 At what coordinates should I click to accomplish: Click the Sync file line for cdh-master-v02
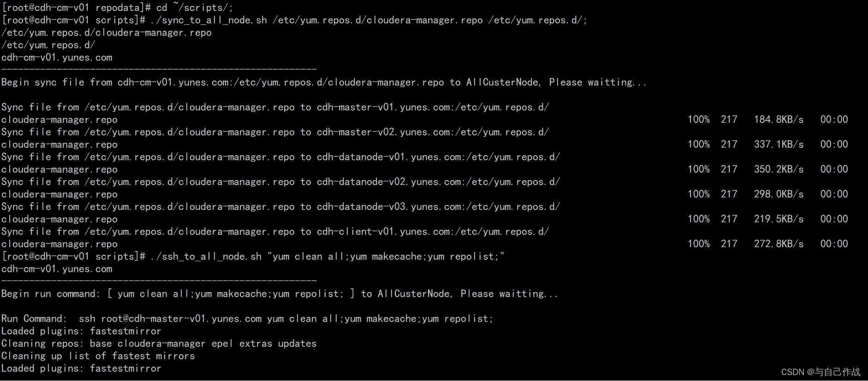click(275, 132)
